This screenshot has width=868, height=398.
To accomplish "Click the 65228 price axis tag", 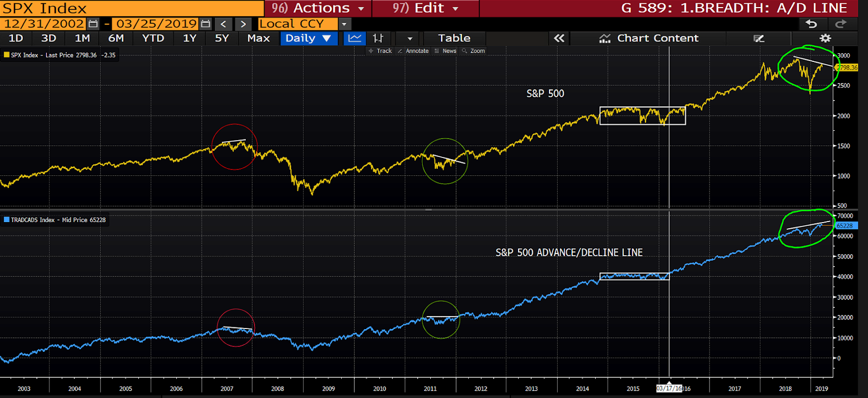I will (x=845, y=226).
